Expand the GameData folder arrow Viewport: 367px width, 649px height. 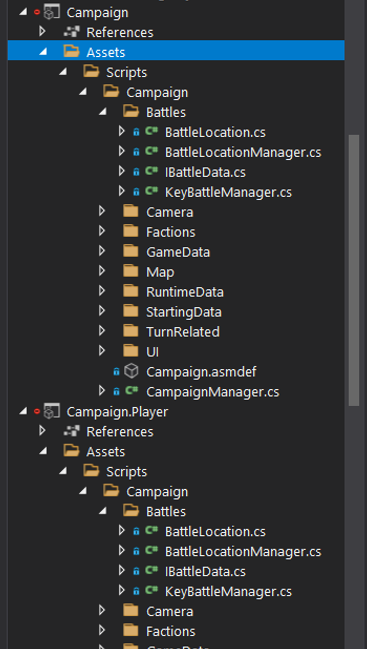[102, 251]
